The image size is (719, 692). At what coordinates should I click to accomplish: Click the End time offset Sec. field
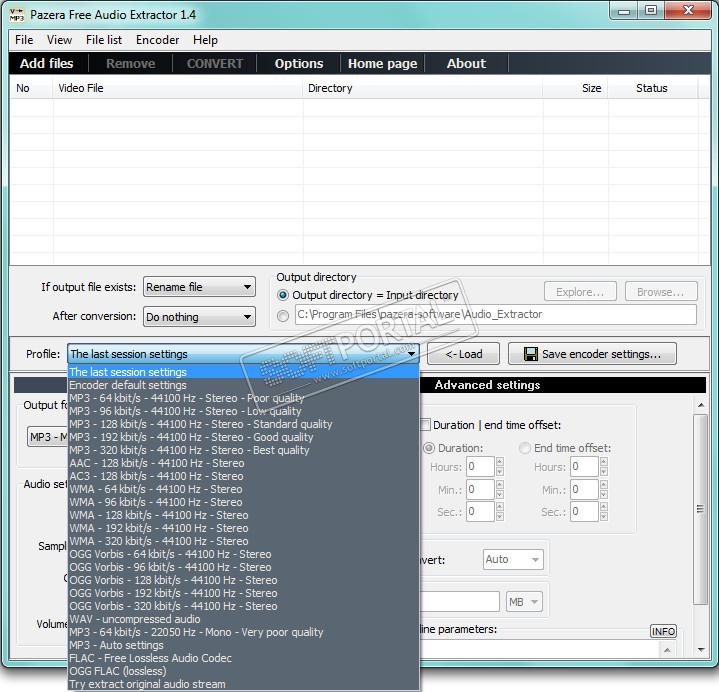[x=584, y=511]
